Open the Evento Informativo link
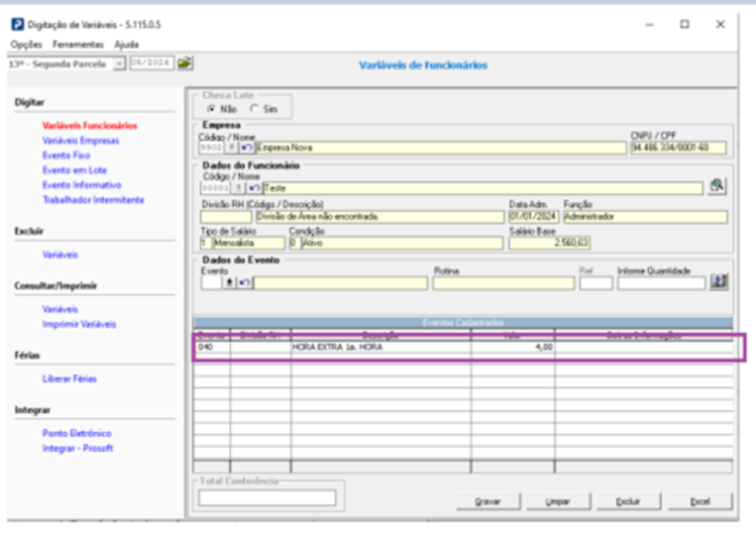 tap(81, 185)
